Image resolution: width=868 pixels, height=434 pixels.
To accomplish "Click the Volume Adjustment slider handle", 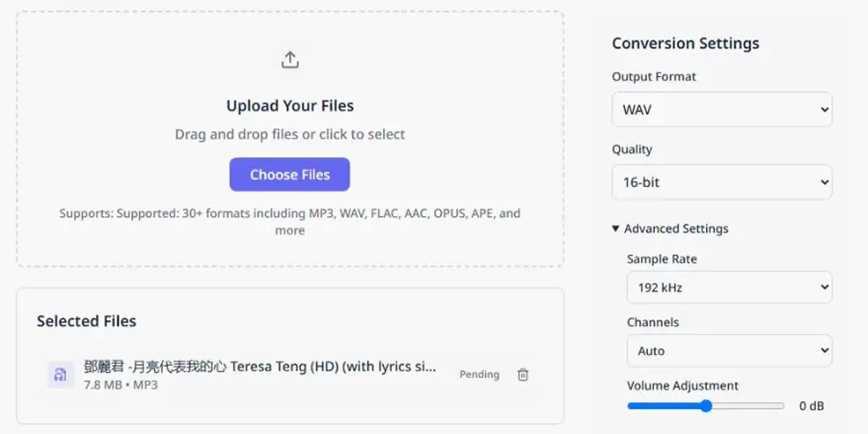I will (x=706, y=406).
